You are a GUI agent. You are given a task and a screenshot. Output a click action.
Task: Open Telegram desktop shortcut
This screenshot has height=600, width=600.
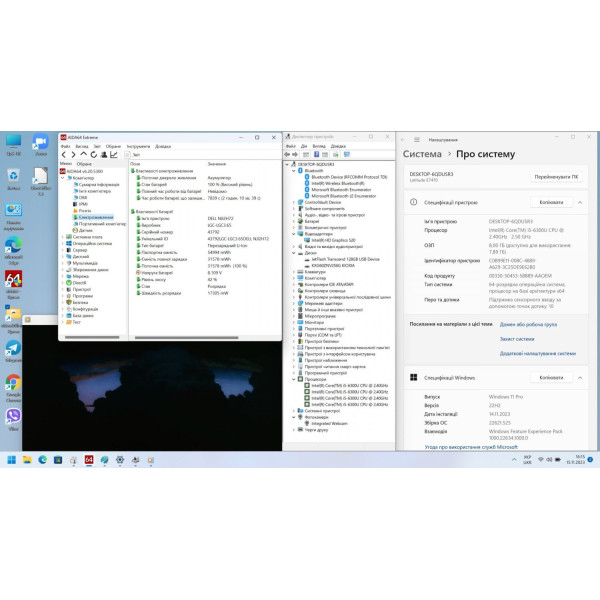coord(13,351)
